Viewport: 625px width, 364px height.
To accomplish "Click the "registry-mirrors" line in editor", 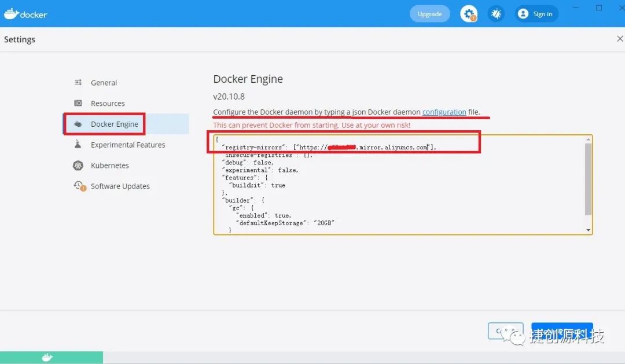I will coord(329,147).
